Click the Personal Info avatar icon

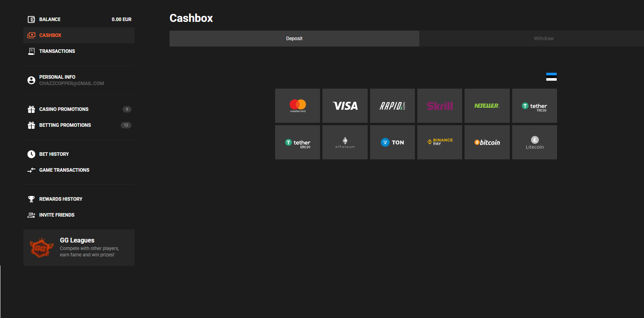[x=31, y=80]
